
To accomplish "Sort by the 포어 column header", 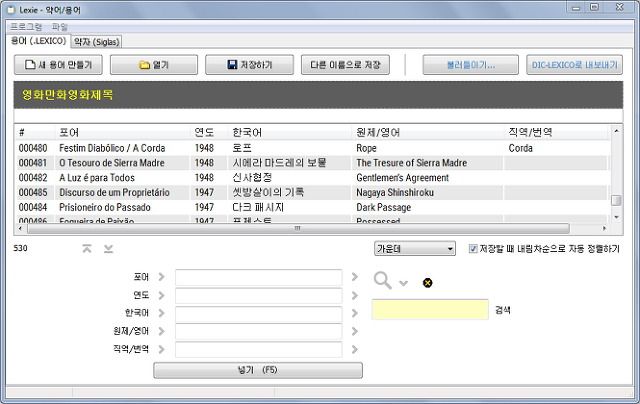I will click(122, 132).
